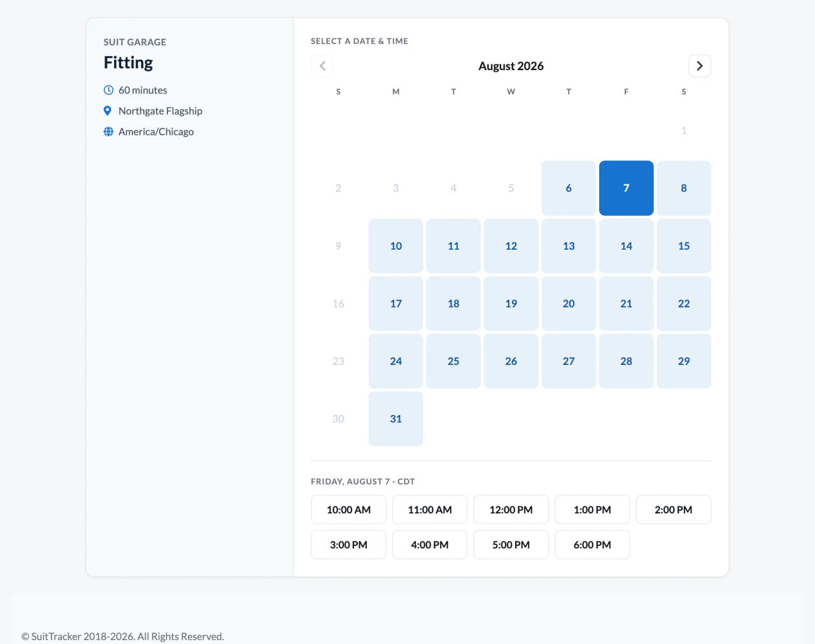Choose August 18 in the calendar
The height and width of the screenshot is (644, 815).
(453, 303)
